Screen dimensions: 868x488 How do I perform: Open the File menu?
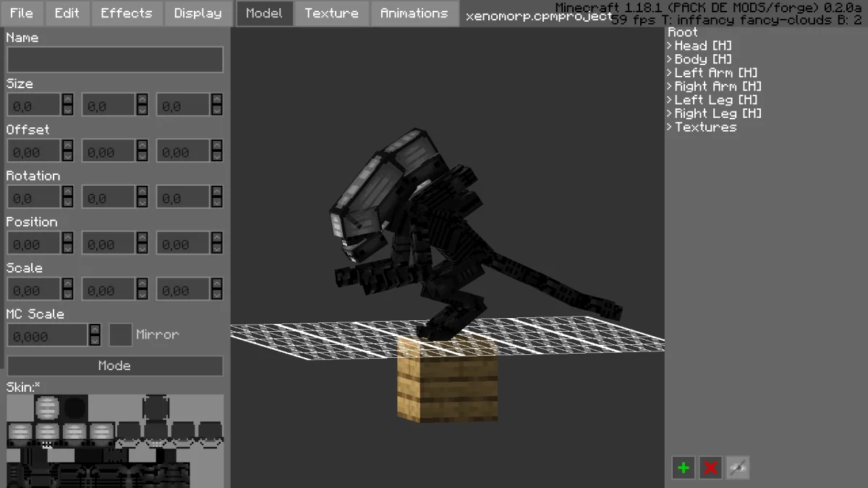22,13
